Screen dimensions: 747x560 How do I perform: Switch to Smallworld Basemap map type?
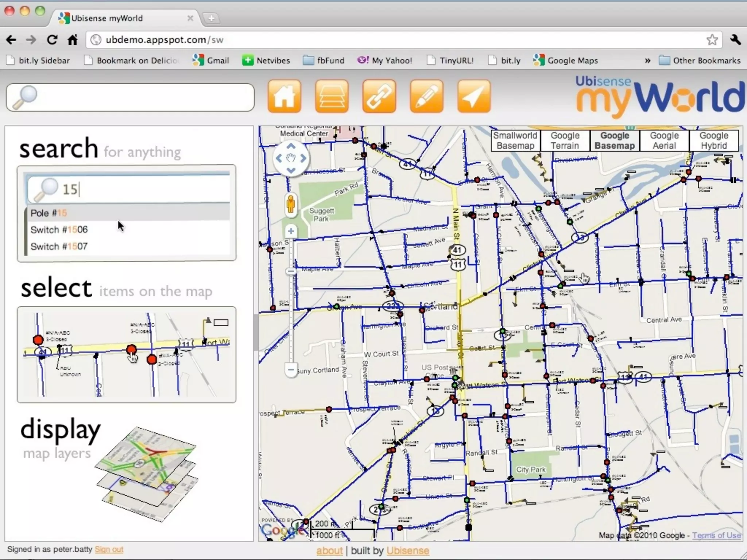[x=515, y=140]
